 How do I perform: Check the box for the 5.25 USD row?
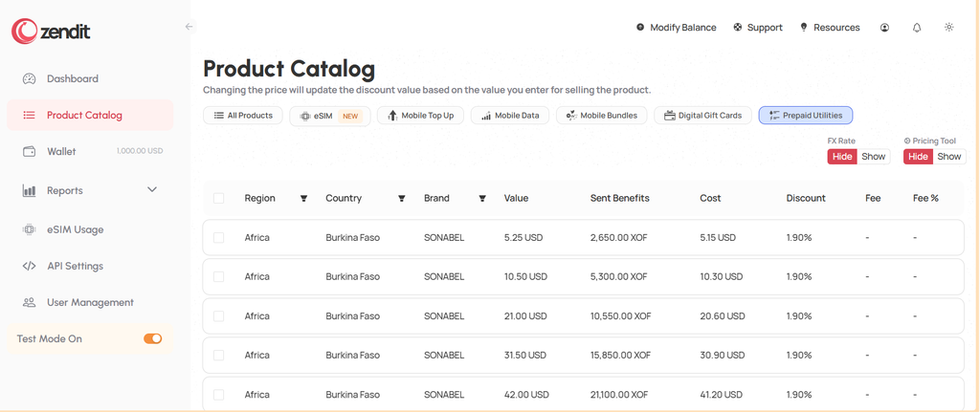click(x=218, y=237)
